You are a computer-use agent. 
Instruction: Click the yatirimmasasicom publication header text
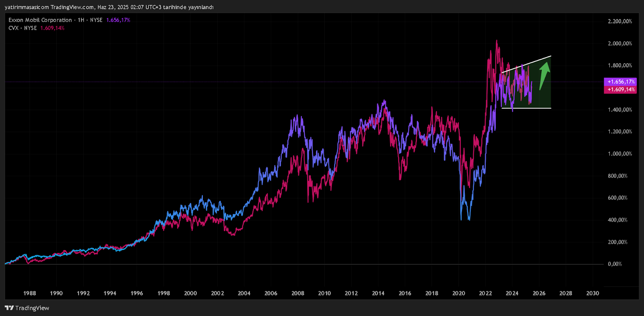[109, 7]
